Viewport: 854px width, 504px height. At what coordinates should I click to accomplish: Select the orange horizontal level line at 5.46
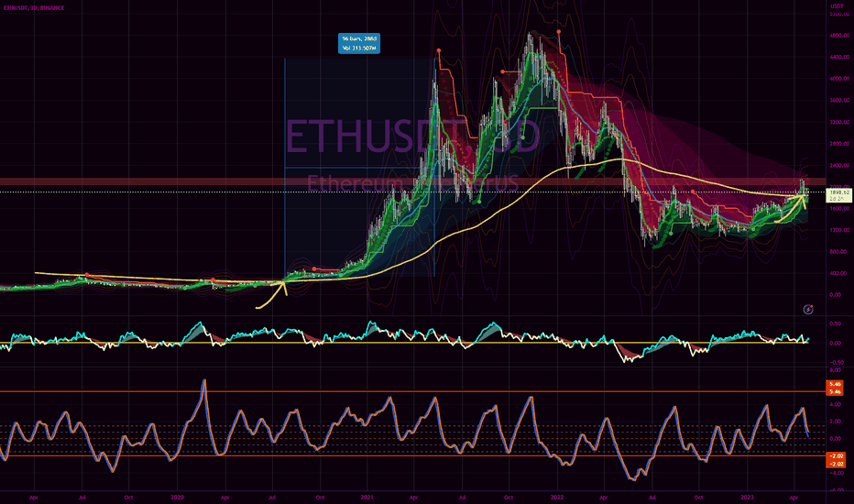point(412,391)
